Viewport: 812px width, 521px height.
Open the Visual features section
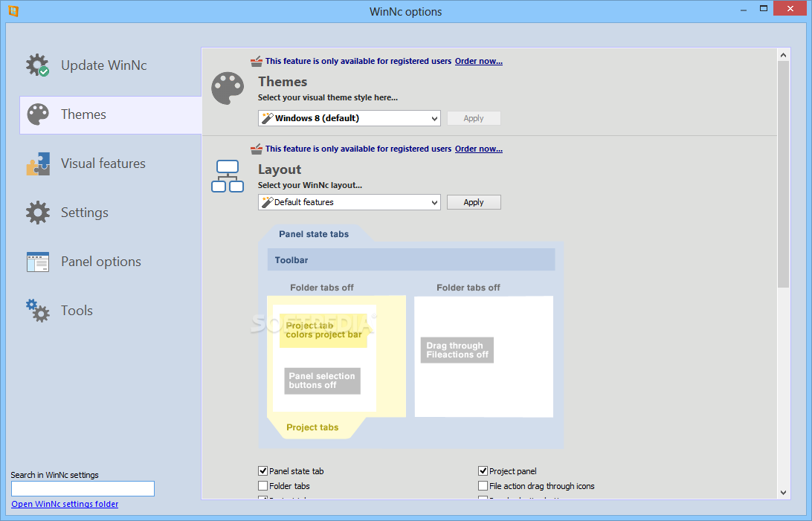click(103, 164)
